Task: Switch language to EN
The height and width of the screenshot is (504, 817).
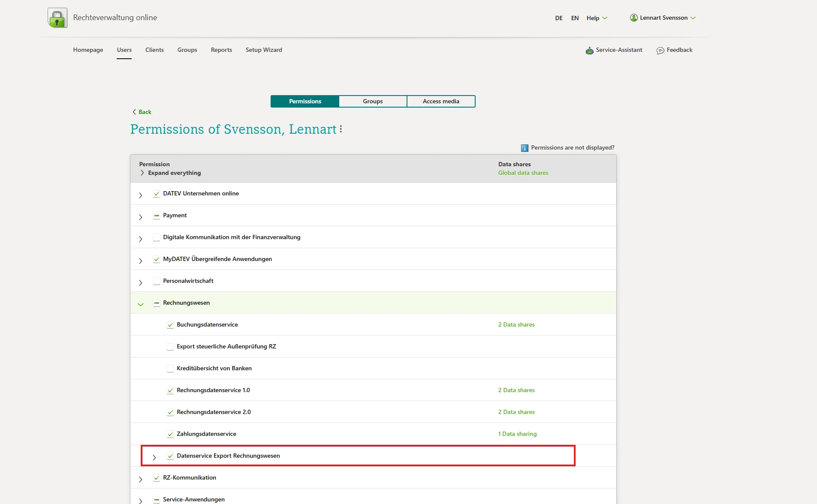Action: pos(575,18)
